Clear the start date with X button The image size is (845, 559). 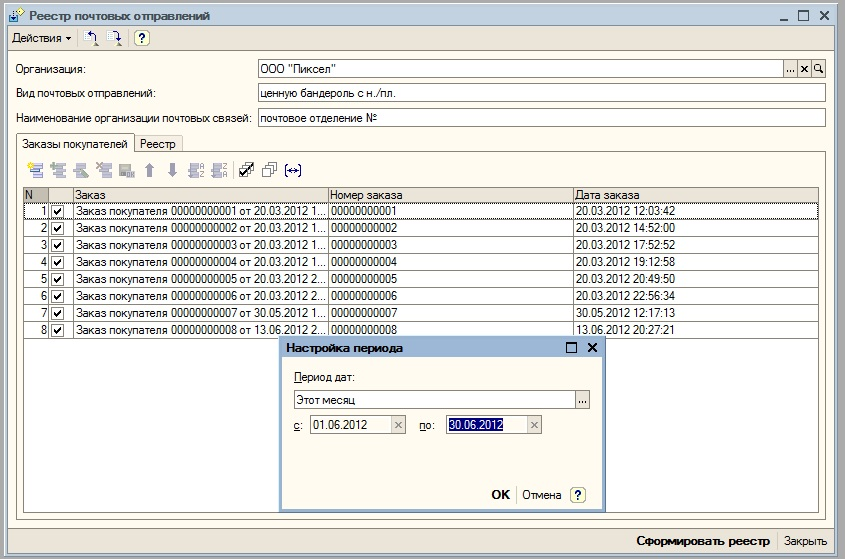tap(398, 425)
